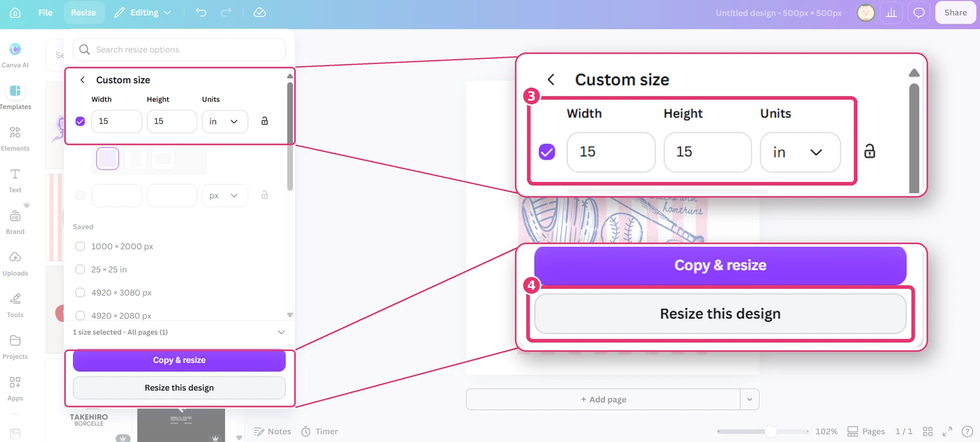The height and width of the screenshot is (442, 980).
Task: Check cloud save status icon
Action: point(260,12)
